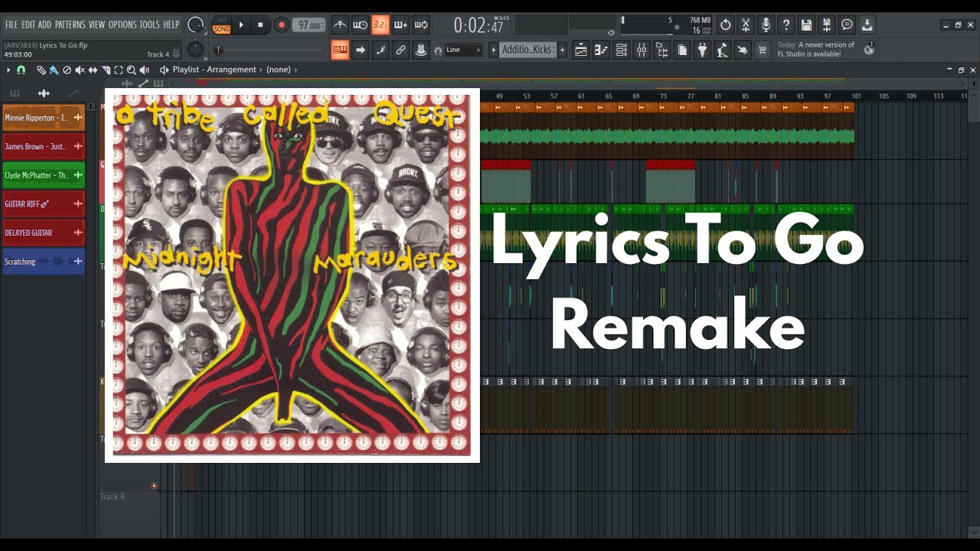Toggle overdub blend recording
Image resolution: width=980 pixels, height=551 pixels.
[400, 25]
